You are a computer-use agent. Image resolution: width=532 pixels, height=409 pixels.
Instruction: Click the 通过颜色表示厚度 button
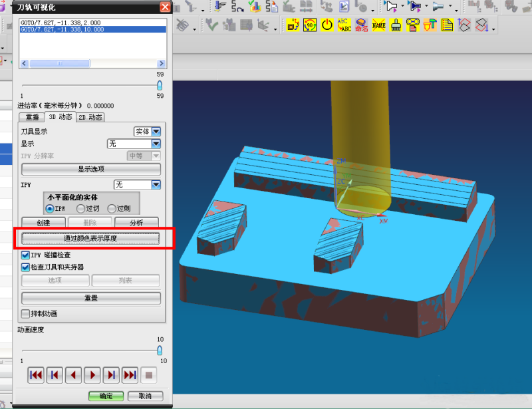[x=90, y=238]
